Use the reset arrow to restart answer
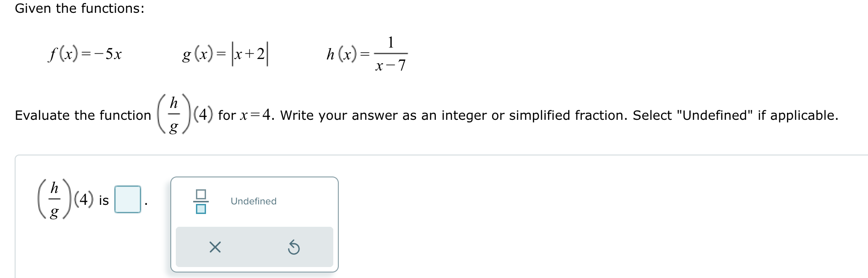This screenshot has height=278, width=868. click(x=294, y=247)
